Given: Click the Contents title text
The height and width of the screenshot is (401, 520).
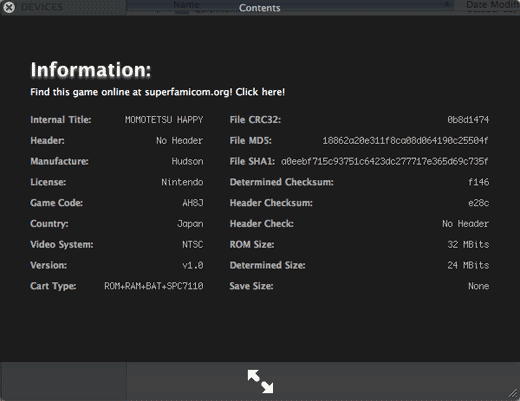Looking at the screenshot, I should click(x=260, y=8).
